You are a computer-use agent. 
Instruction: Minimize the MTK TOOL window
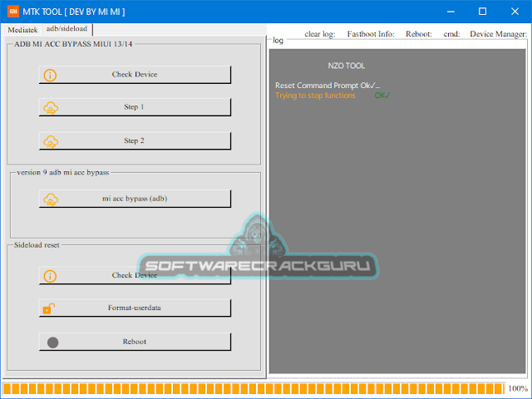click(x=451, y=12)
